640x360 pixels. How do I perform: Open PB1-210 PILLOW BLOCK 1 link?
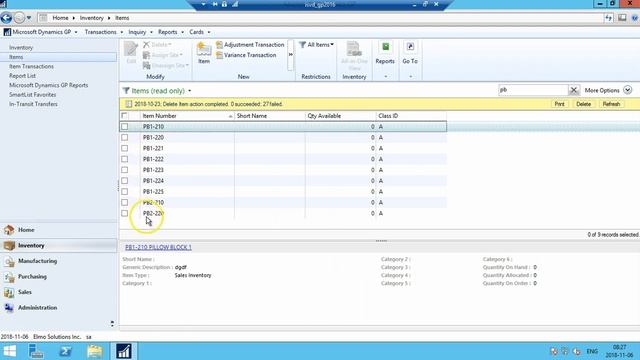coord(158,247)
